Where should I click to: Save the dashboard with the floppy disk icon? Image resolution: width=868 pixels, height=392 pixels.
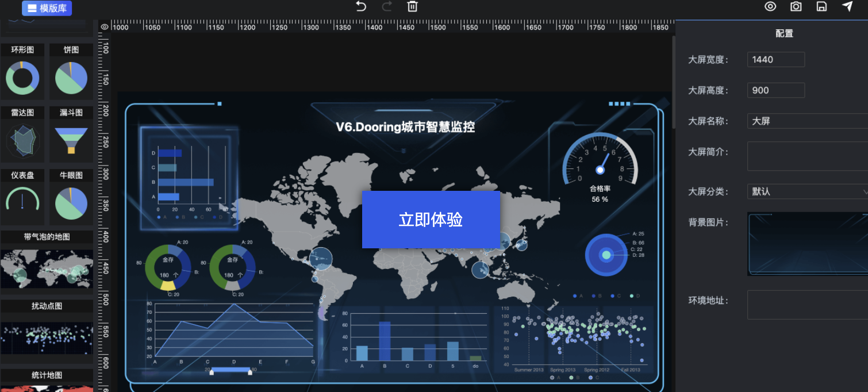[x=822, y=6]
